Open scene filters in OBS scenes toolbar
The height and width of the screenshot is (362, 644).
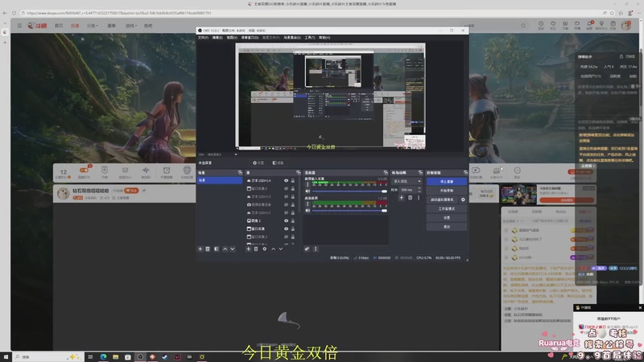pyautogui.click(x=217, y=249)
